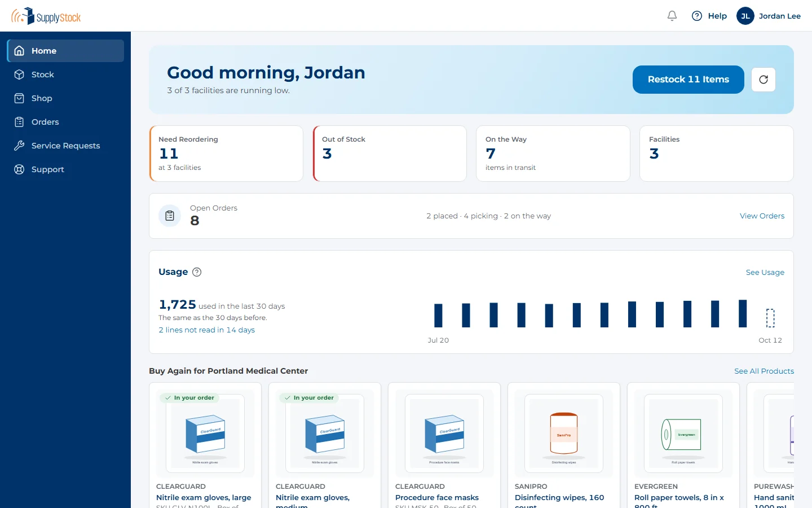
Task: Open Service Requests
Action: click(x=65, y=146)
